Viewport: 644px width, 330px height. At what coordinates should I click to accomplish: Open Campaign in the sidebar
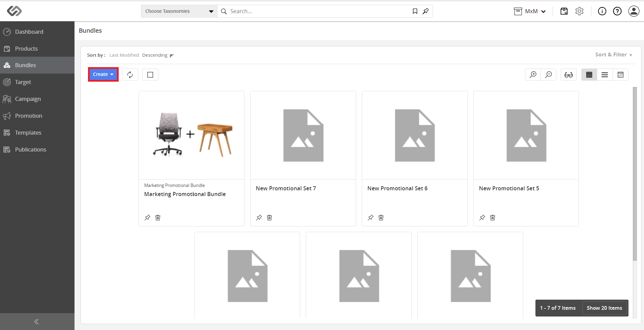(37, 99)
